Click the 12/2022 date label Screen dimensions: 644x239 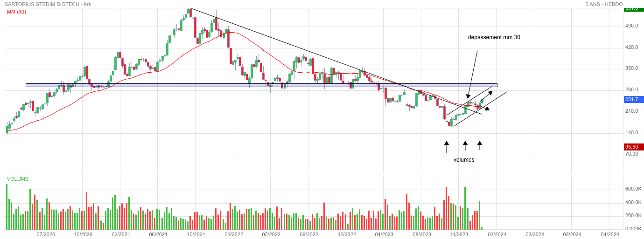[x=347, y=234]
